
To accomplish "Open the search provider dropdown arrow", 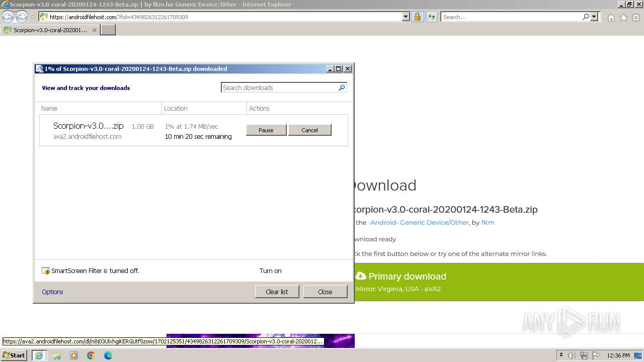I will click(594, 17).
